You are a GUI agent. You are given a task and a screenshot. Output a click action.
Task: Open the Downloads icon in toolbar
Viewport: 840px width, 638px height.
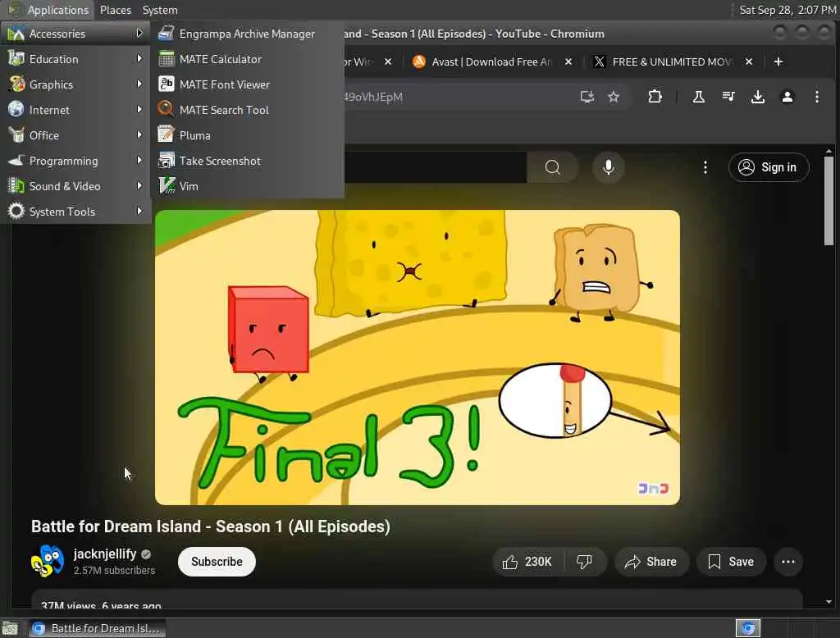click(757, 97)
